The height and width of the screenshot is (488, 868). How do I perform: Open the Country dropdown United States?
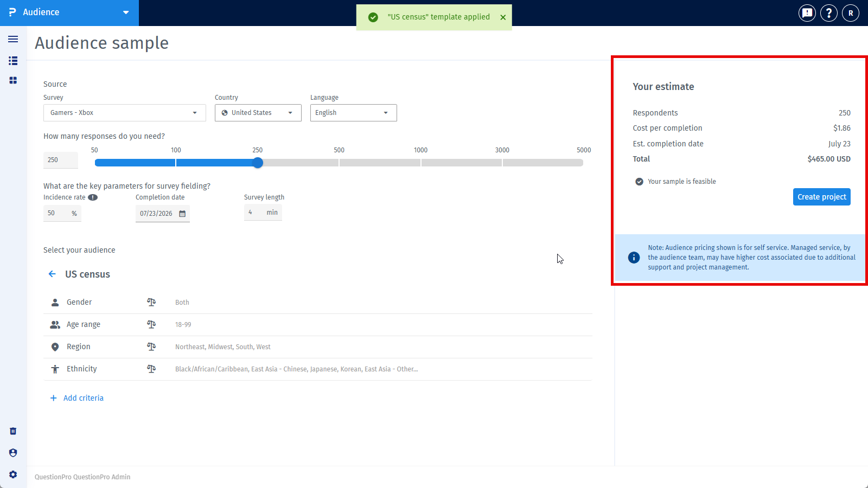pos(258,113)
